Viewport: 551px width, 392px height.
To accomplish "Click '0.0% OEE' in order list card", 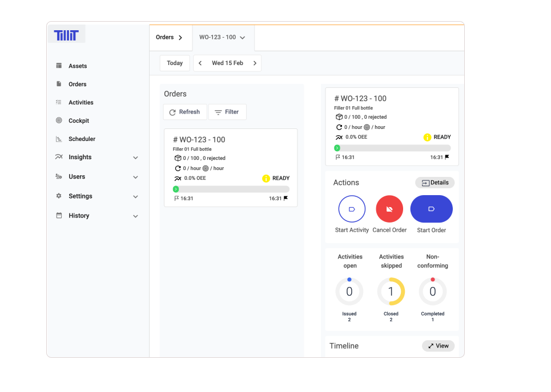I will coord(195,178).
